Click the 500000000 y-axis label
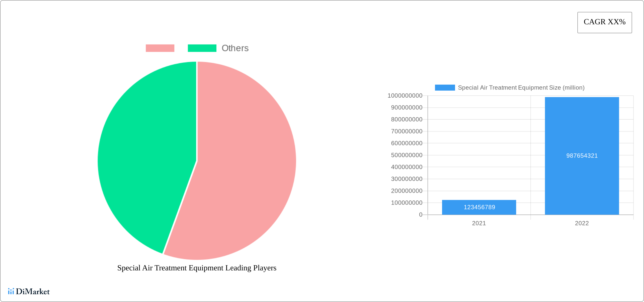The image size is (644, 302). [406, 155]
